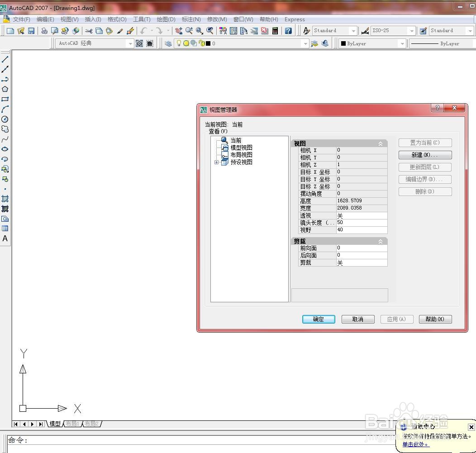Select the Polygon tool
The image size is (476, 453).
[x=5, y=89]
